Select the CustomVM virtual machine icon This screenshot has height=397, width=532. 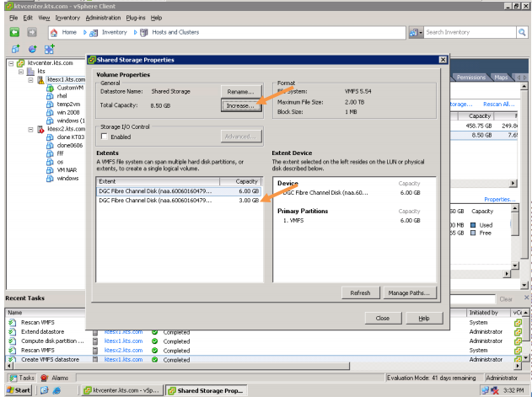[x=51, y=88]
